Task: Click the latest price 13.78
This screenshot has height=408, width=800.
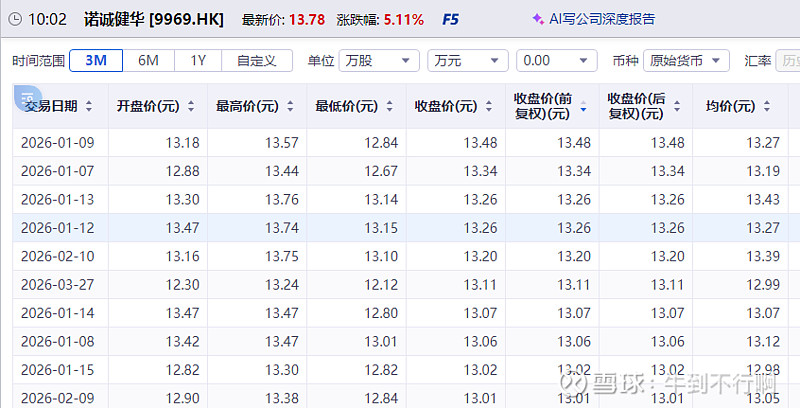Action: pos(307,20)
